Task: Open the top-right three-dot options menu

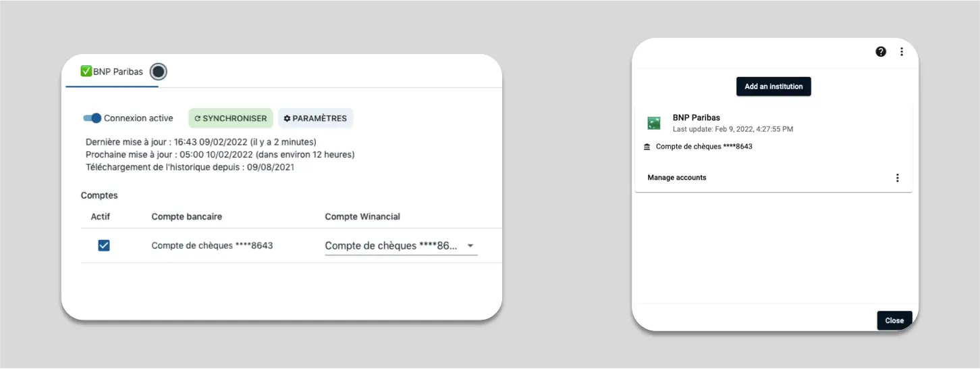Action: (x=902, y=51)
